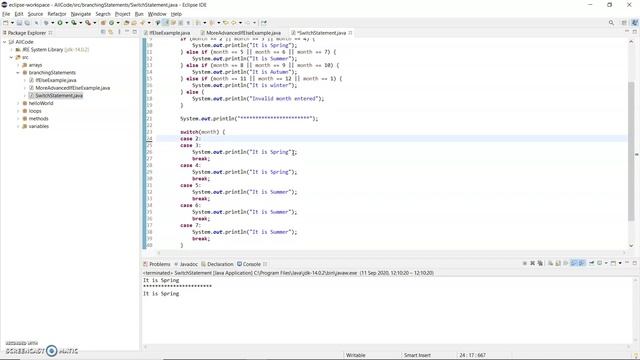640x360 pixels.
Task: Click the Save All toolbar icon
Action: pyautogui.click(x=27, y=23)
